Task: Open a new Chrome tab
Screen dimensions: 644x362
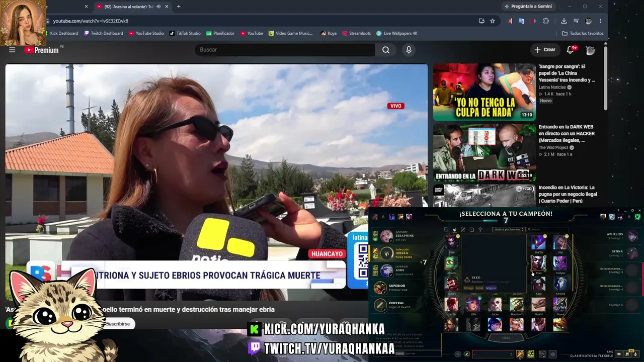Action: [179, 7]
